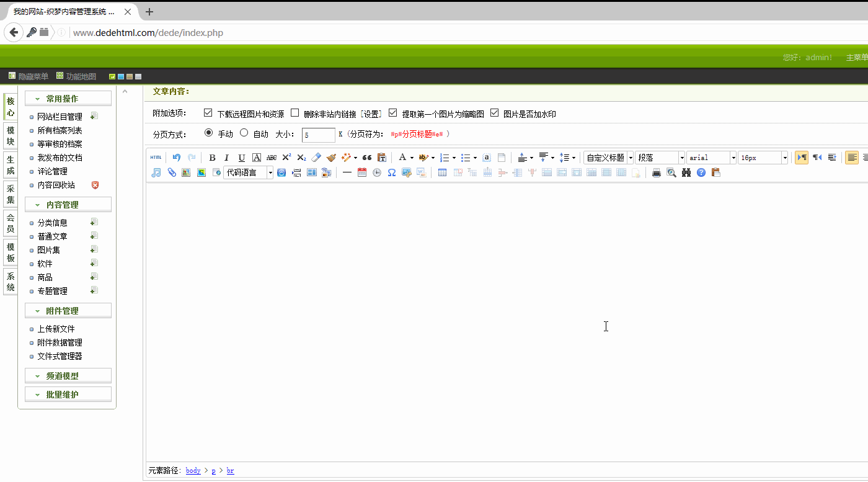This screenshot has height=482, width=868.
Task: Click the print icon in editor toolbar
Action: coord(657,172)
